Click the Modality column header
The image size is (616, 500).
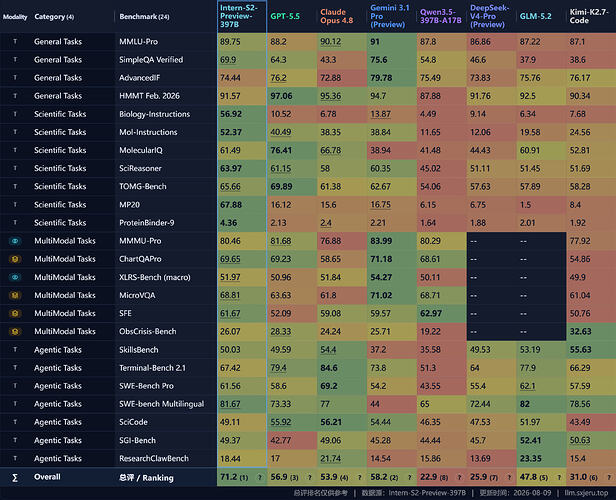(15, 17)
